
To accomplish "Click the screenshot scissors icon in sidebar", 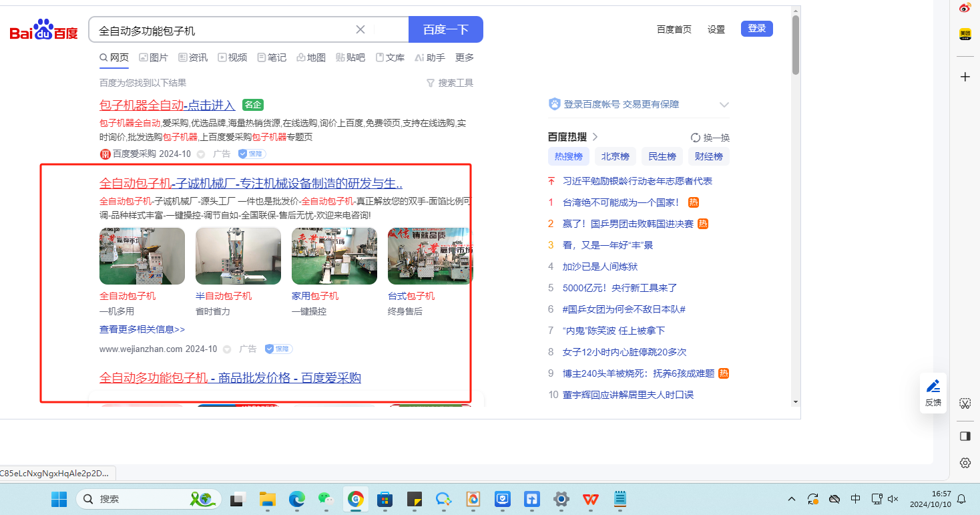I will 965,403.
